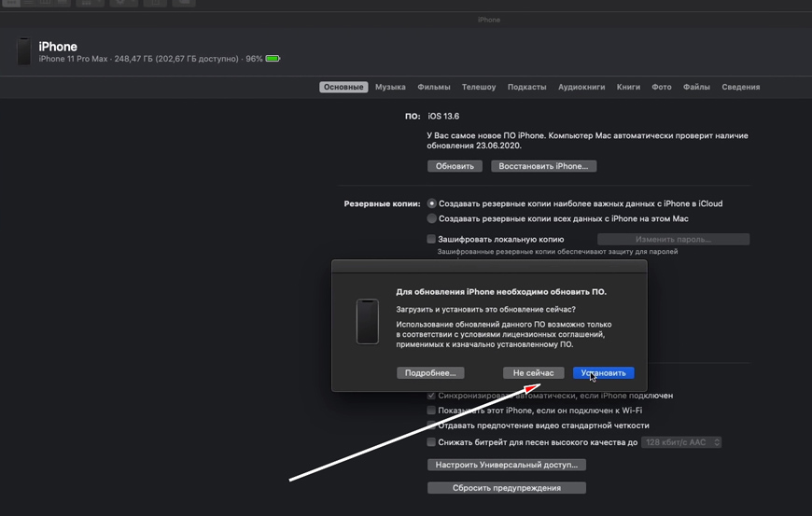Viewport: 812px width, 516px height.
Task: Click the iPhone device icon in the header
Action: (x=24, y=51)
